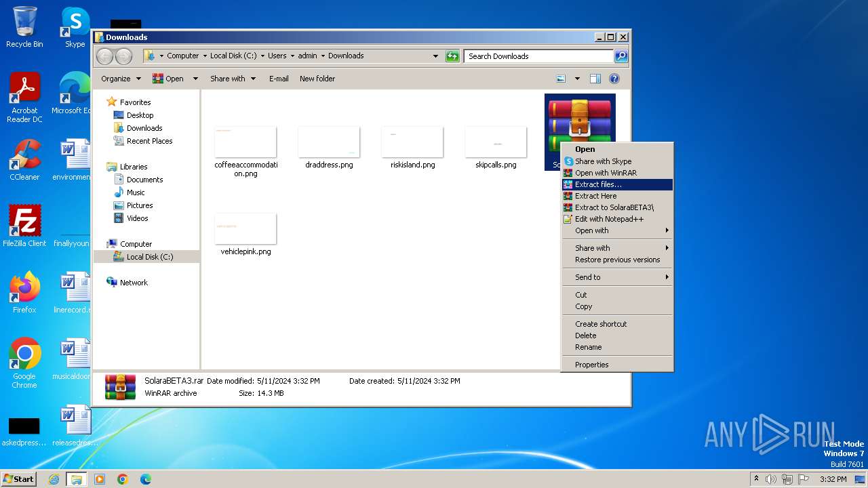Select Create shortcut entry
Screen dimensions: 868x488
click(617, 324)
